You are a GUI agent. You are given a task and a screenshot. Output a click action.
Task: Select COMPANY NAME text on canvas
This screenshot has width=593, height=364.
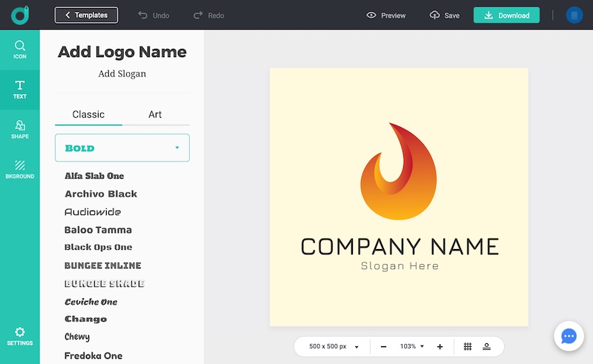pos(400,247)
